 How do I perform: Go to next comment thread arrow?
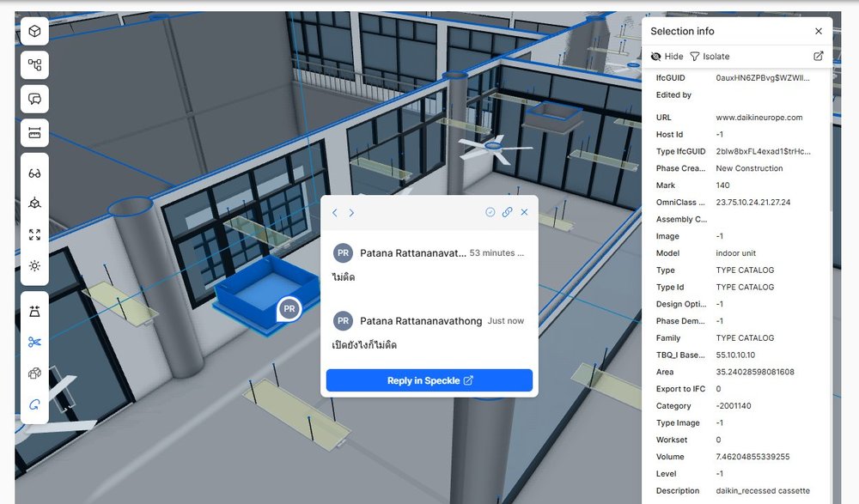(351, 213)
